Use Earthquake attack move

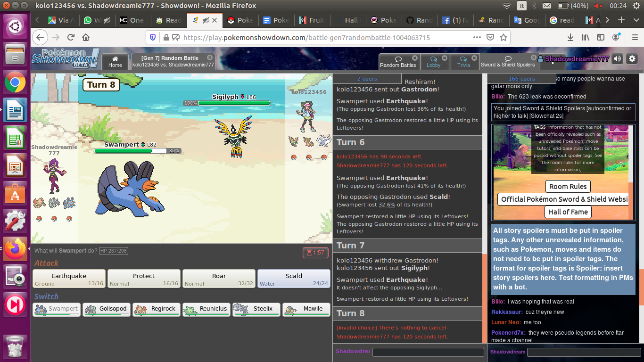pos(69,279)
